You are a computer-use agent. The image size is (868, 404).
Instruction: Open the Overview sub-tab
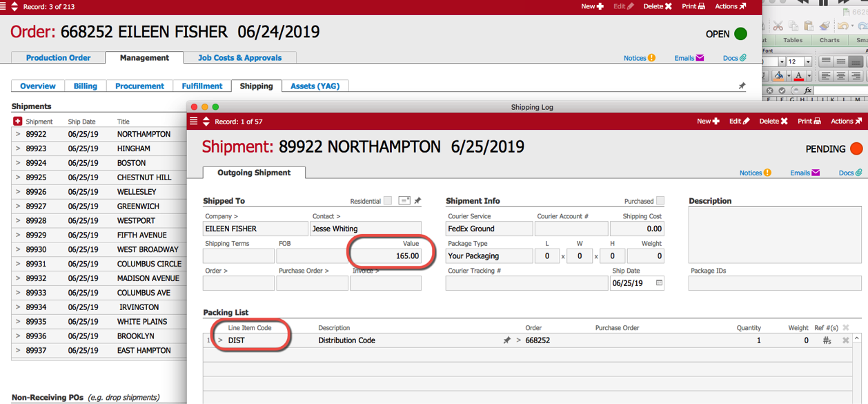38,86
